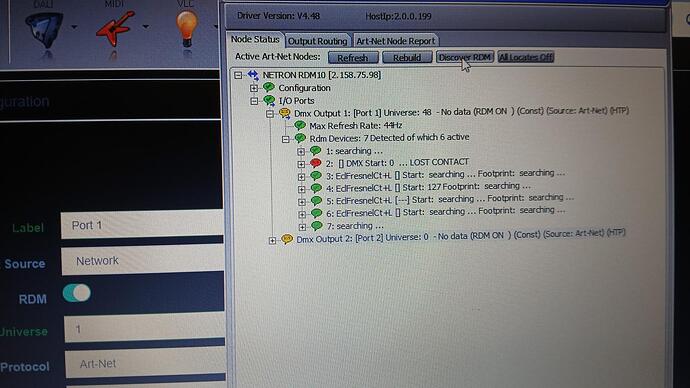Click the yellow Dmx Output 2 status icon
The width and height of the screenshot is (690, 388).
pyautogui.click(x=287, y=239)
